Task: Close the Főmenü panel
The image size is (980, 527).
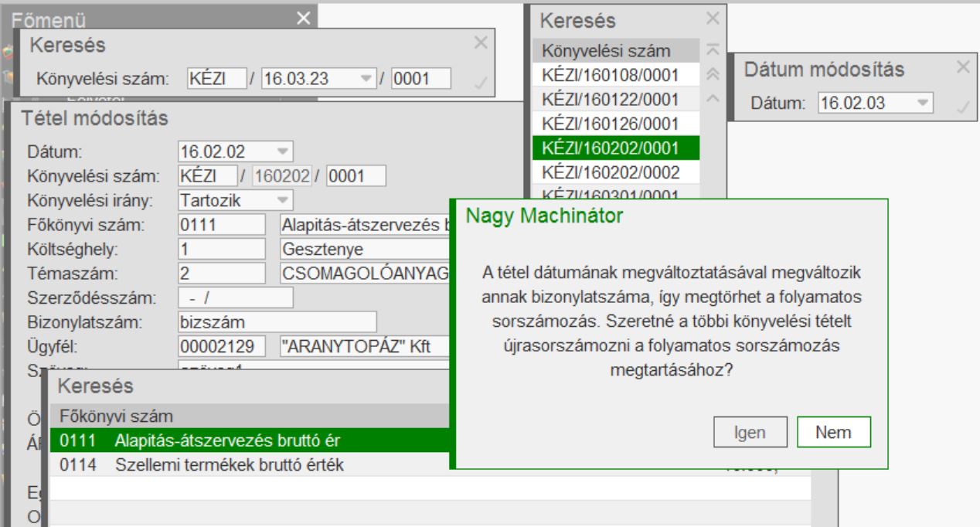Action: [x=305, y=19]
